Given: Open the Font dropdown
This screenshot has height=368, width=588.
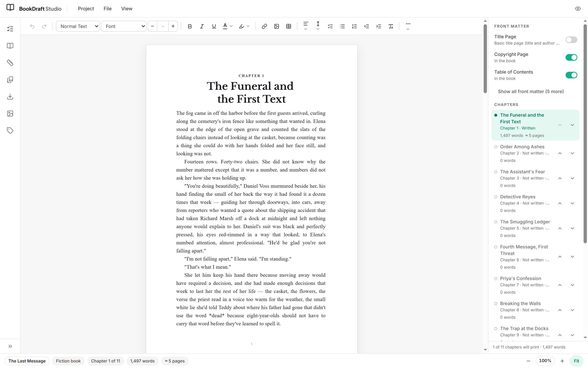Looking at the screenshot, I should tap(124, 26).
